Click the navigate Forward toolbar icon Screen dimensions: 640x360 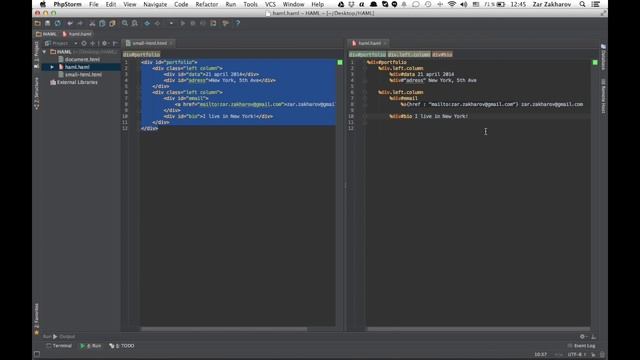point(157,24)
